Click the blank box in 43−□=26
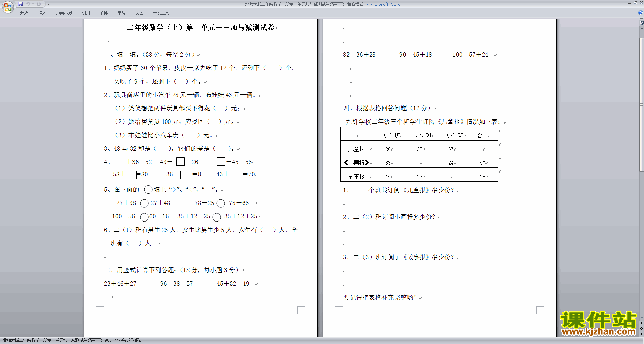This screenshot has height=344, width=644. click(x=180, y=162)
